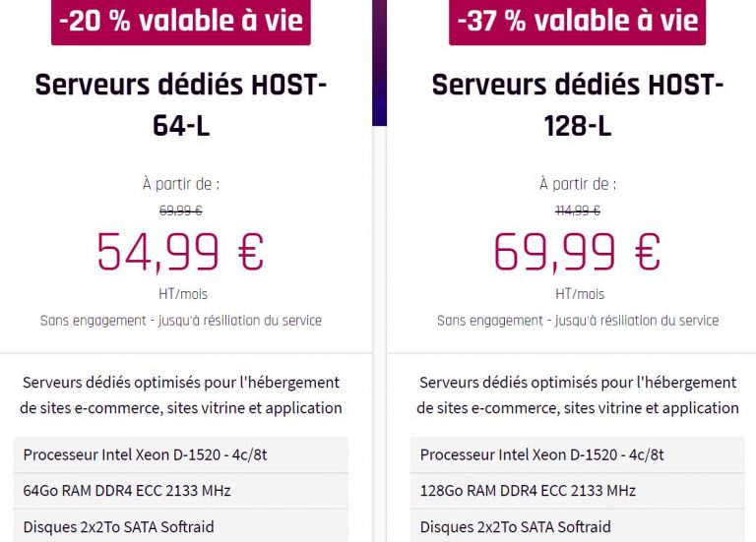Screen dimensions: 756x542
Task: Click Sans engagement text under 54,99 € price
Action: pyautogui.click(x=181, y=321)
